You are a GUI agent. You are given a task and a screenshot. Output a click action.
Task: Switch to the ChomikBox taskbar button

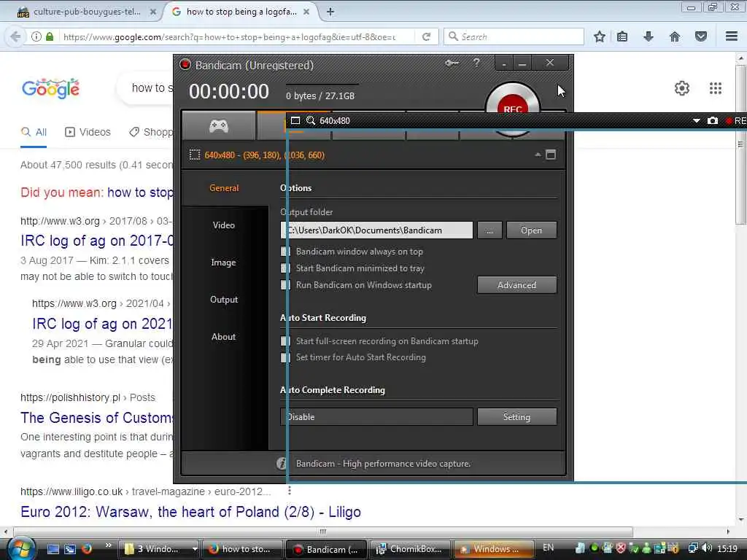pos(410,549)
